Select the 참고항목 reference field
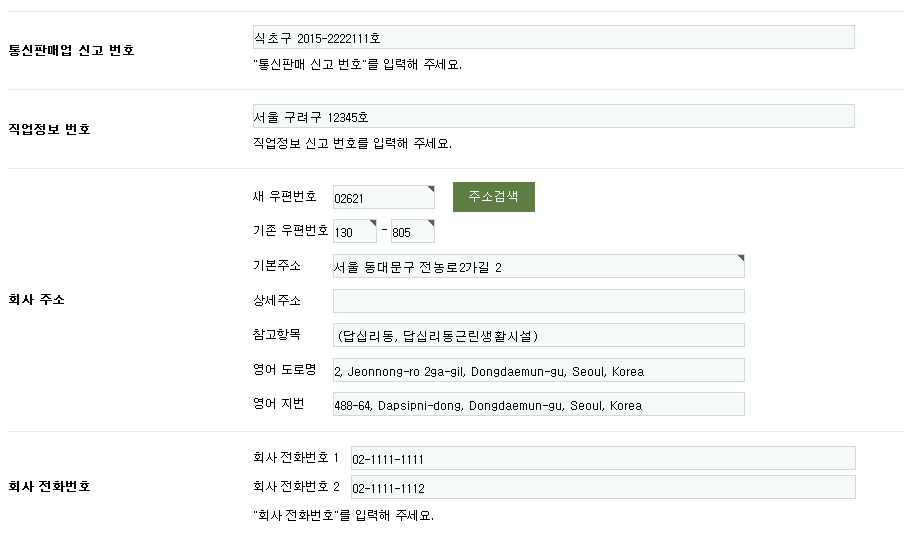The width and height of the screenshot is (904, 535). click(x=538, y=335)
